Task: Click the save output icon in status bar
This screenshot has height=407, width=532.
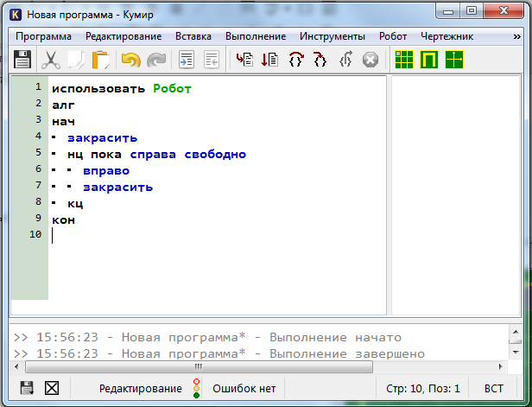Action: [27, 388]
